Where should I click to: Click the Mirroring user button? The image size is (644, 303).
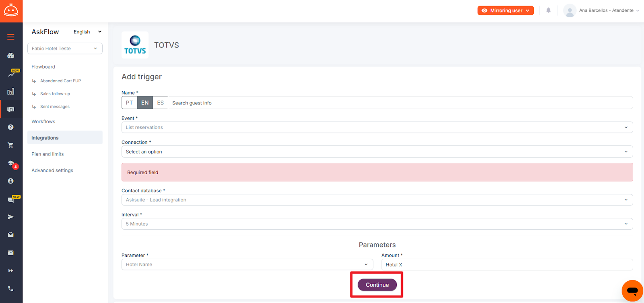506,10
